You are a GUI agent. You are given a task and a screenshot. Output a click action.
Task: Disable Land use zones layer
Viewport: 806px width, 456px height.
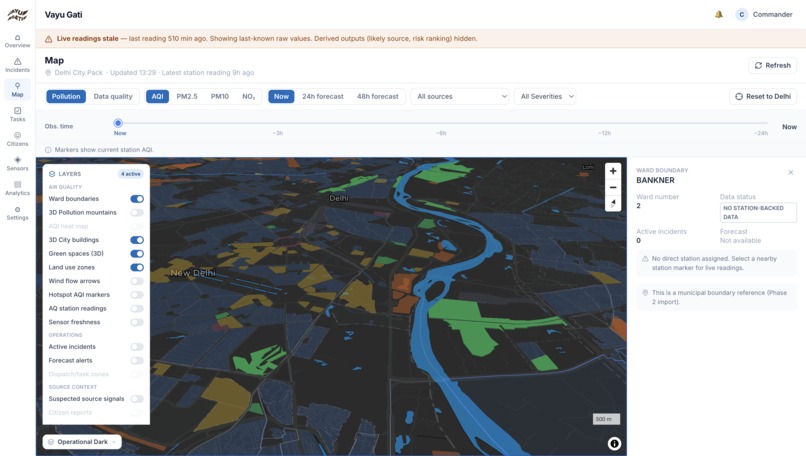[137, 267]
